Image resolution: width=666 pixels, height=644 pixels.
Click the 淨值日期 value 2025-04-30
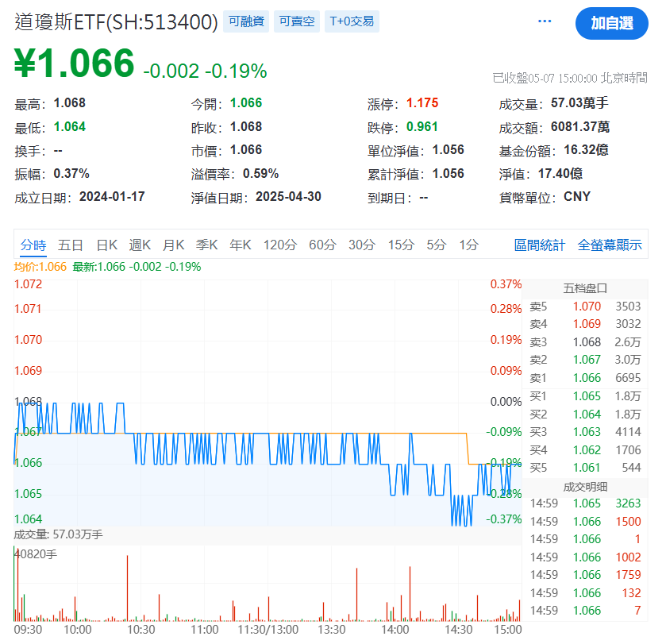pos(288,196)
